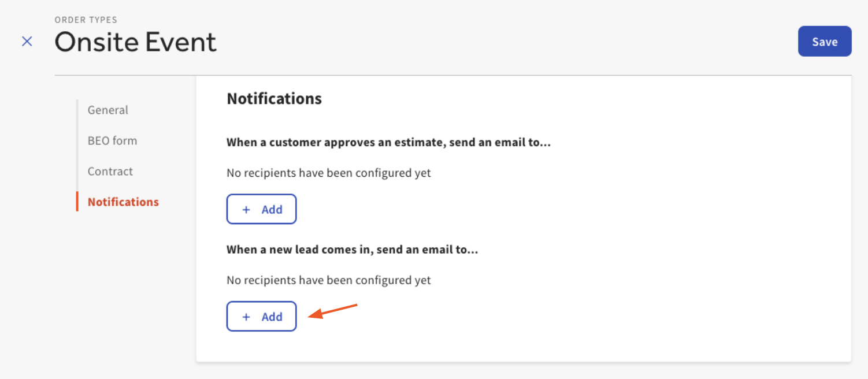
Task: Close the Onsite Event editor with X
Action: [27, 42]
